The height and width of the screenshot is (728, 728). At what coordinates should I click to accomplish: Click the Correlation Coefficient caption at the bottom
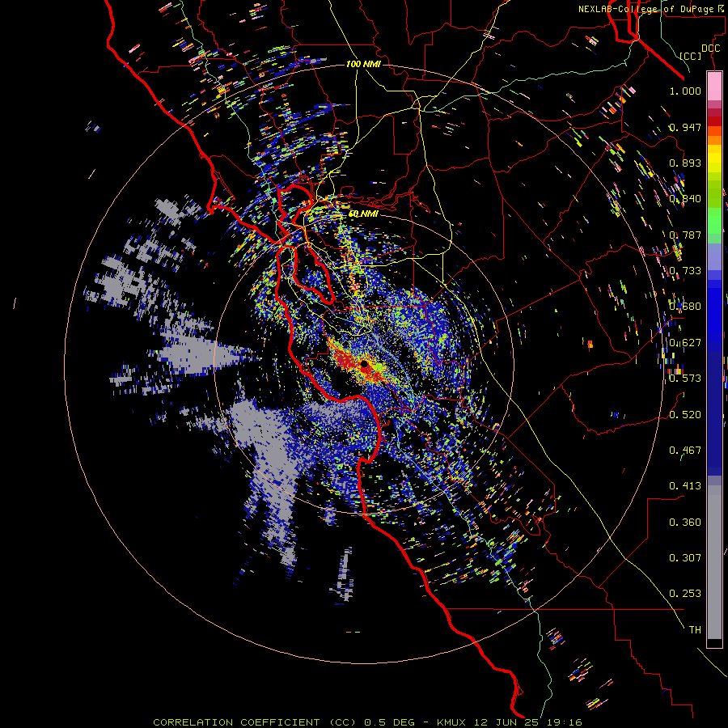pos(367,722)
